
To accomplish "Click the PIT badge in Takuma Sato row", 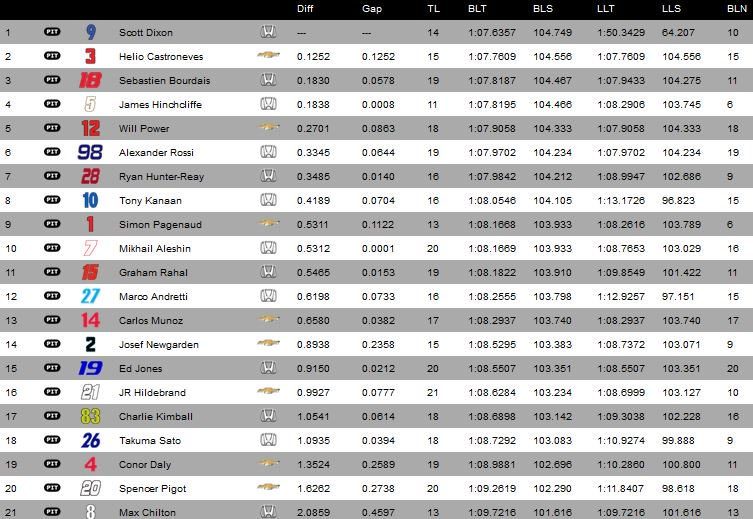I will tap(52, 440).
